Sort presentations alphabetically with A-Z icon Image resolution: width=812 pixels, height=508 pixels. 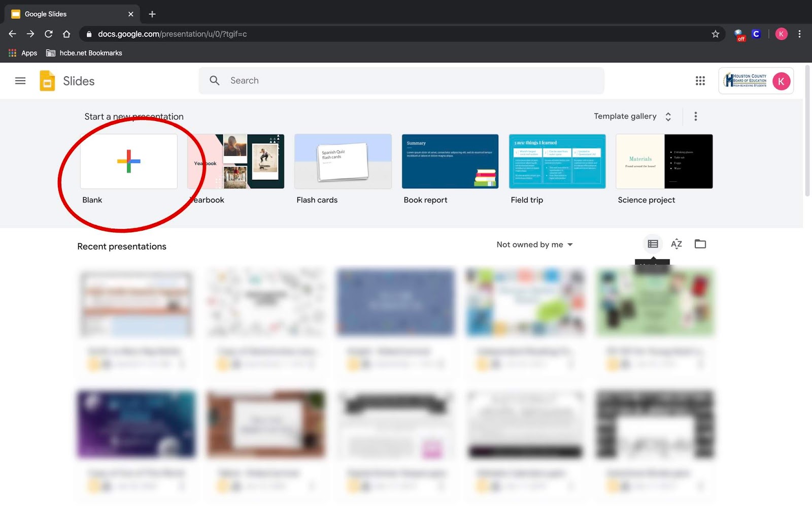pyautogui.click(x=676, y=244)
